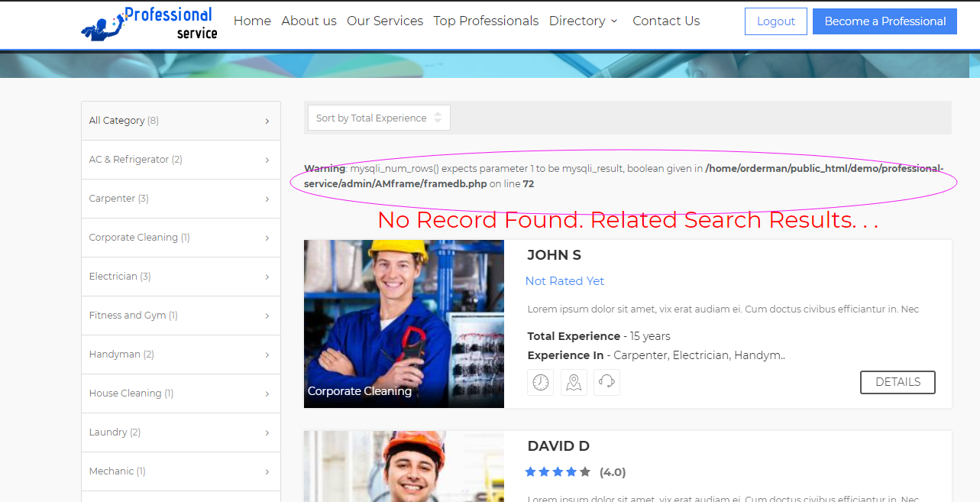Click the clock icon on John S card
Screen dimensions: 980x502
(x=541, y=382)
